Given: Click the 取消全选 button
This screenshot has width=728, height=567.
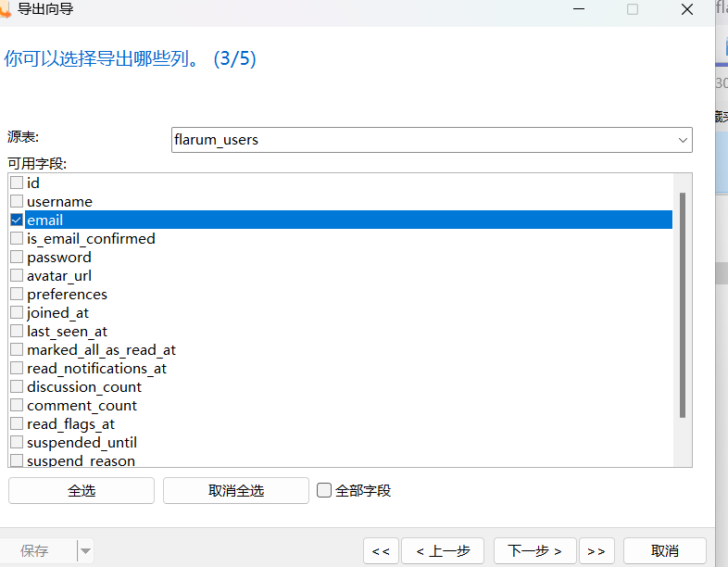Looking at the screenshot, I should (x=236, y=490).
